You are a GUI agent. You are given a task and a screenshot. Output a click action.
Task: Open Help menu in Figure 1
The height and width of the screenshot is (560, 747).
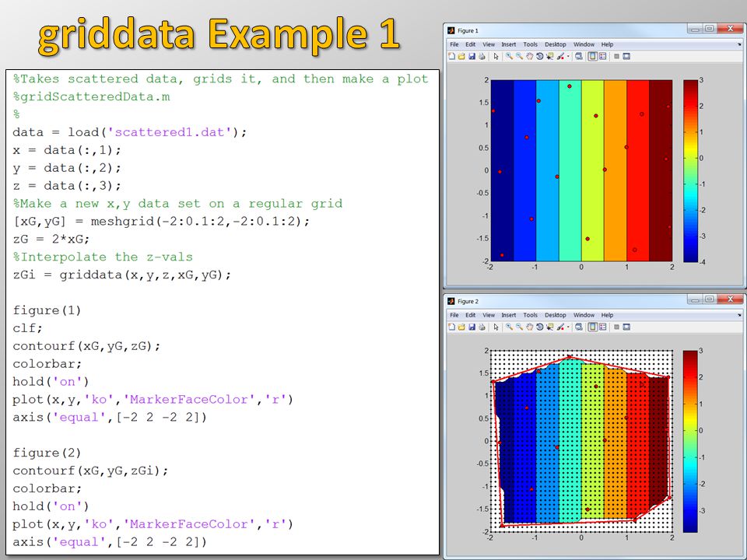pos(608,44)
